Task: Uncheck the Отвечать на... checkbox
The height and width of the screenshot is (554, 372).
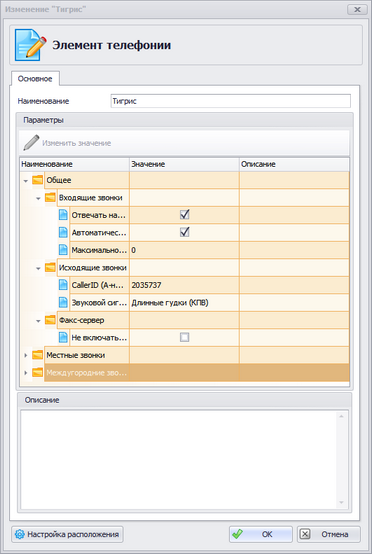Action: (x=184, y=214)
